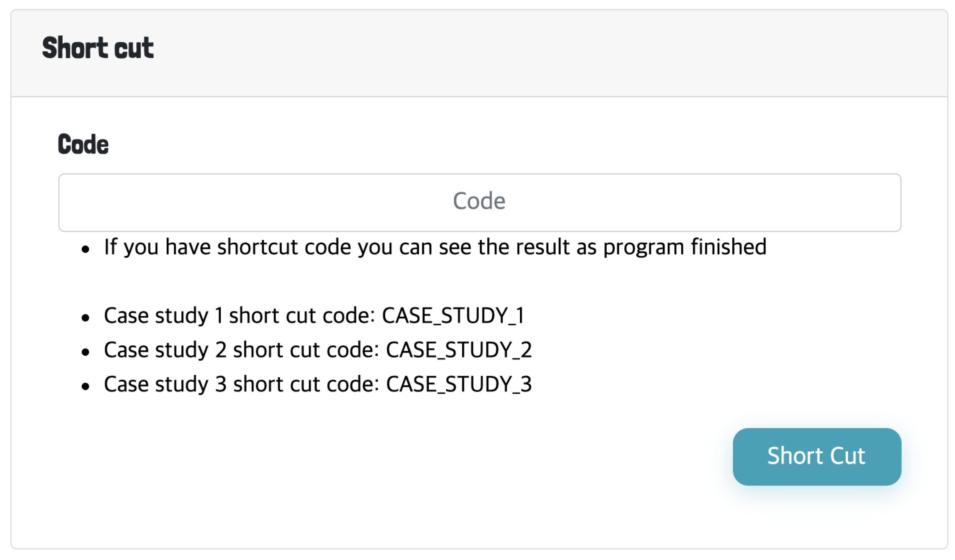Click the gray 'Code' placeholder text
The height and width of the screenshot is (560, 955).
(x=479, y=201)
